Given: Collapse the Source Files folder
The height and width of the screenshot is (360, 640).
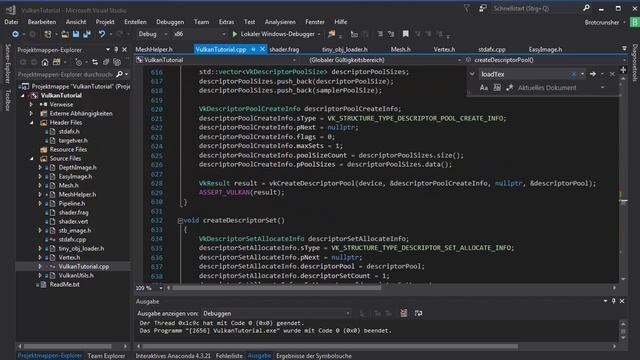Looking at the screenshot, I should (32, 158).
